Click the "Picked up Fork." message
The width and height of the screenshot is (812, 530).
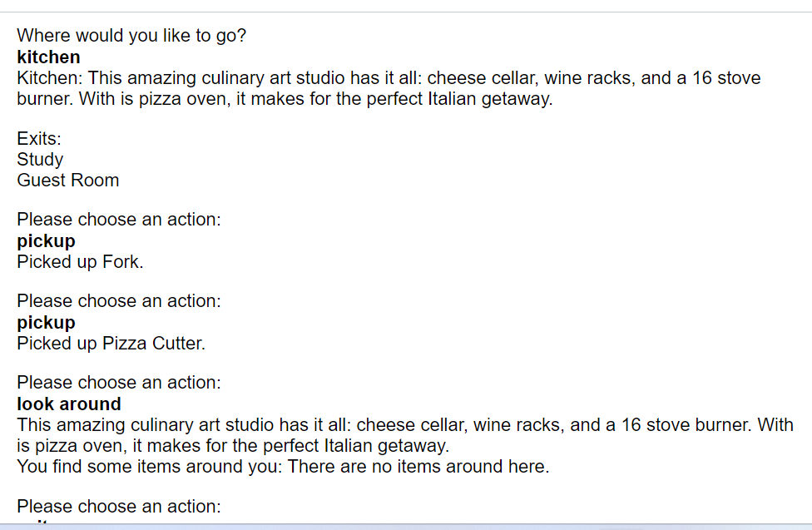pos(81,262)
